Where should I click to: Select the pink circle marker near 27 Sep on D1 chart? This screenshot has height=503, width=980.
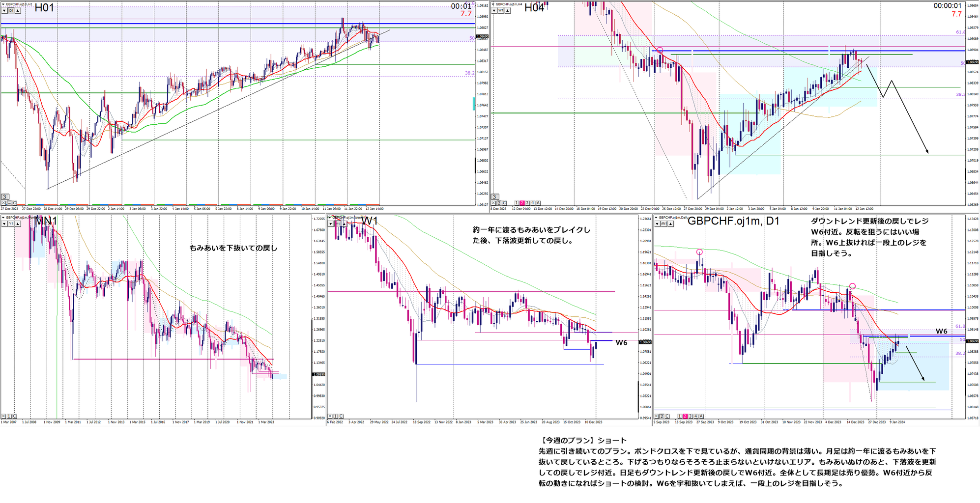[700, 252]
